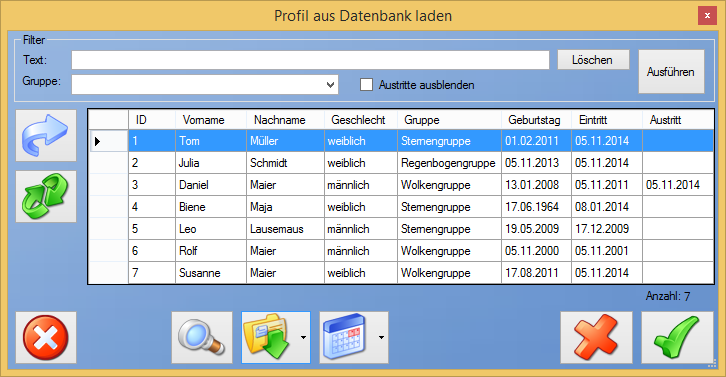Click the folder with green arrow icon
This screenshot has width=726, height=377.
click(x=269, y=338)
